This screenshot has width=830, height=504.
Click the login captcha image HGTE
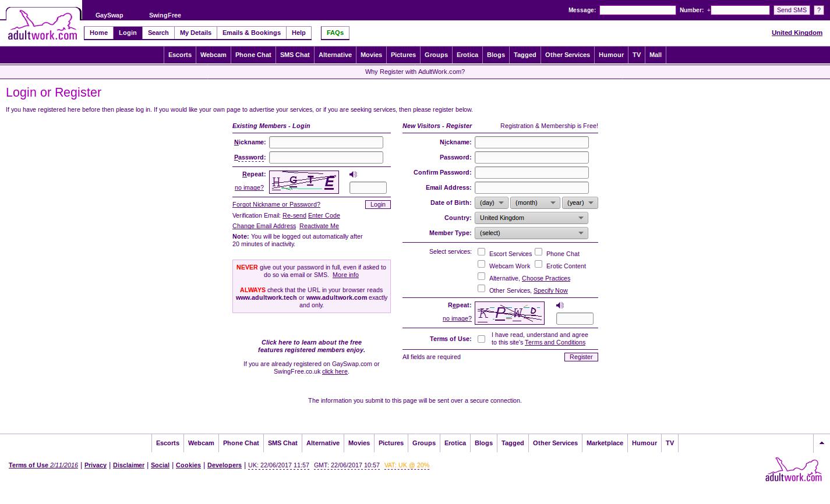304,182
